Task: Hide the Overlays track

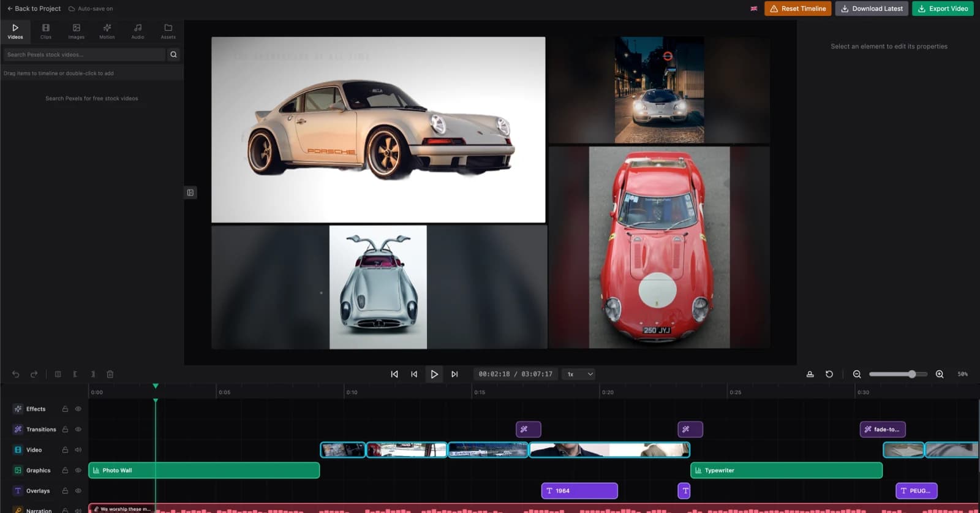Action: coord(78,491)
